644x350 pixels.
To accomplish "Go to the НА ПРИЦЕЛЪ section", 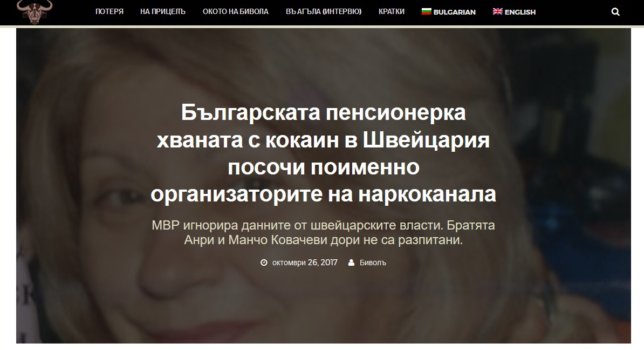I will tap(163, 11).
